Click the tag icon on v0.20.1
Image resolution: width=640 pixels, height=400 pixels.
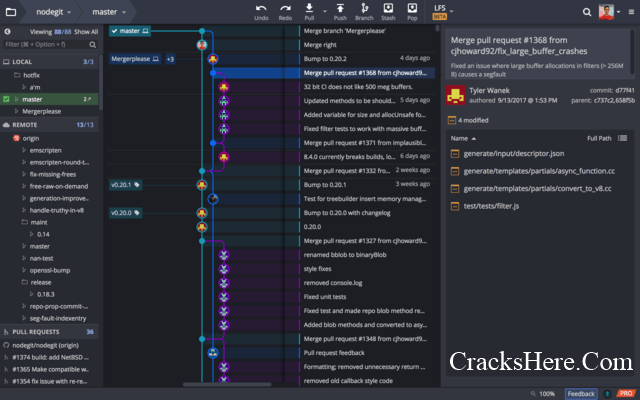point(137,185)
